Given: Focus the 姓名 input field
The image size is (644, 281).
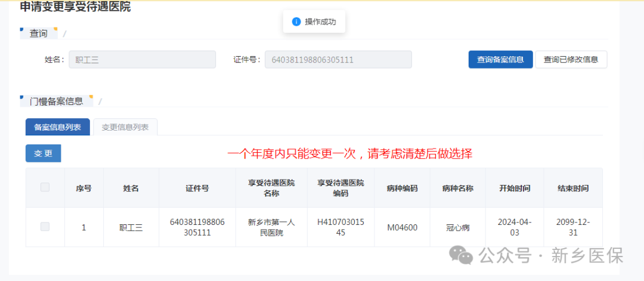Looking at the screenshot, I should (142, 60).
